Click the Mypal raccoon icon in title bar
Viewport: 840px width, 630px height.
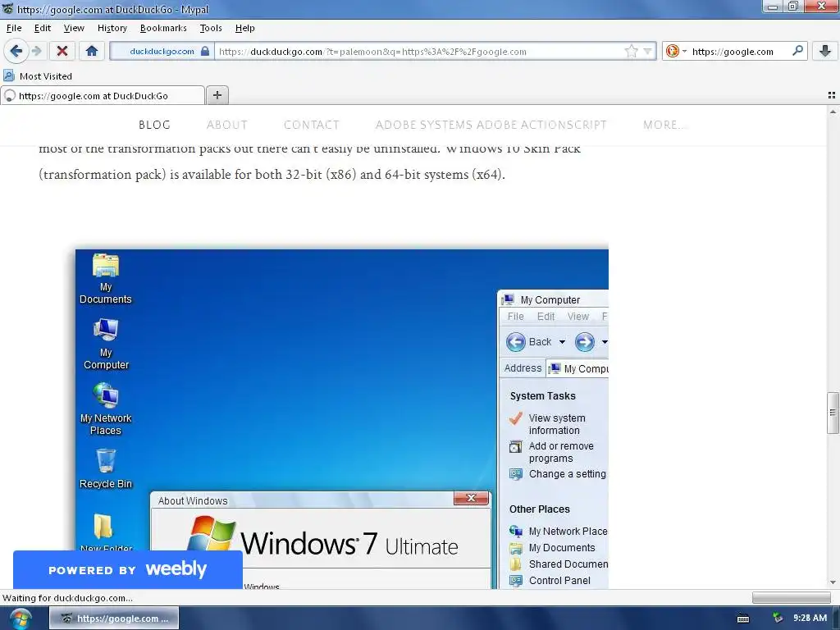[7, 8]
